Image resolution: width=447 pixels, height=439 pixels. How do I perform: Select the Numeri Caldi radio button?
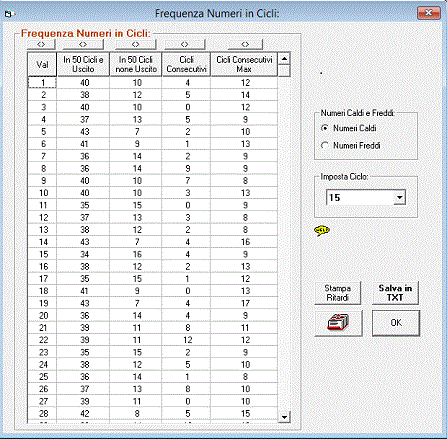click(325, 128)
